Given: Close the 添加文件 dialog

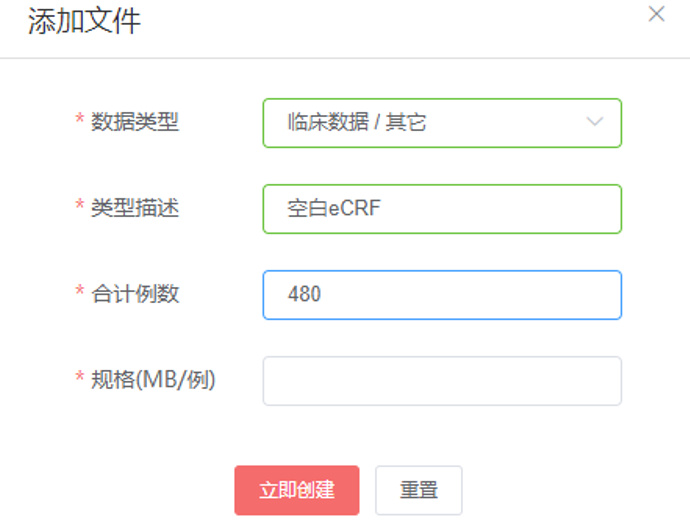Looking at the screenshot, I should (657, 14).
